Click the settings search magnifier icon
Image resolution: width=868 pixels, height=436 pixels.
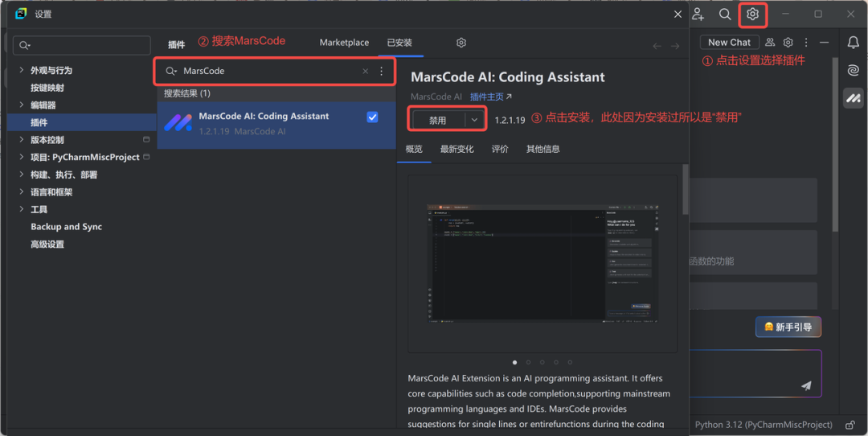[24, 45]
